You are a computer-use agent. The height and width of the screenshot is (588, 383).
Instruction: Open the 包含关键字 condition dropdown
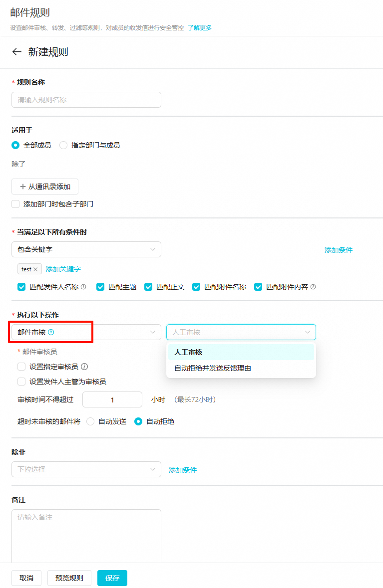[x=86, y=249]
